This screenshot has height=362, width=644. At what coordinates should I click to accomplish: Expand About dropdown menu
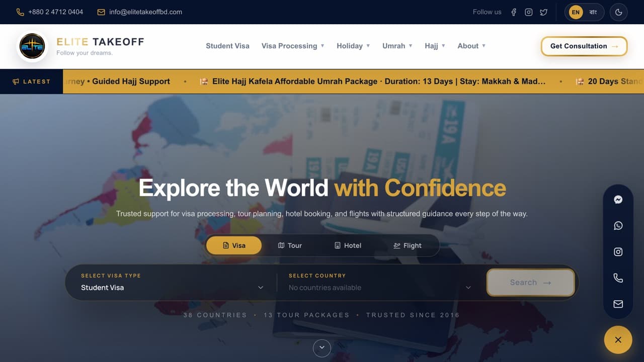pyautogui.click(x=471, y=46)
